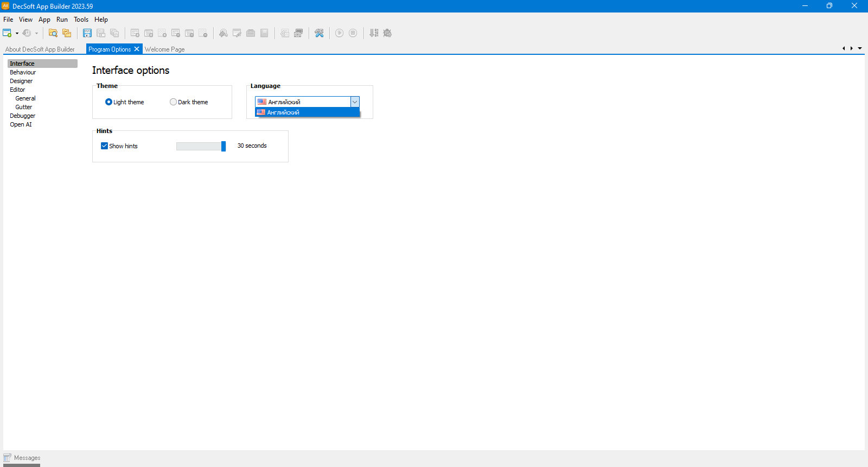This screenshot has height=467, width=868.
Task: Click the grey single floppy Save As icon
Action: click(101, 33)
